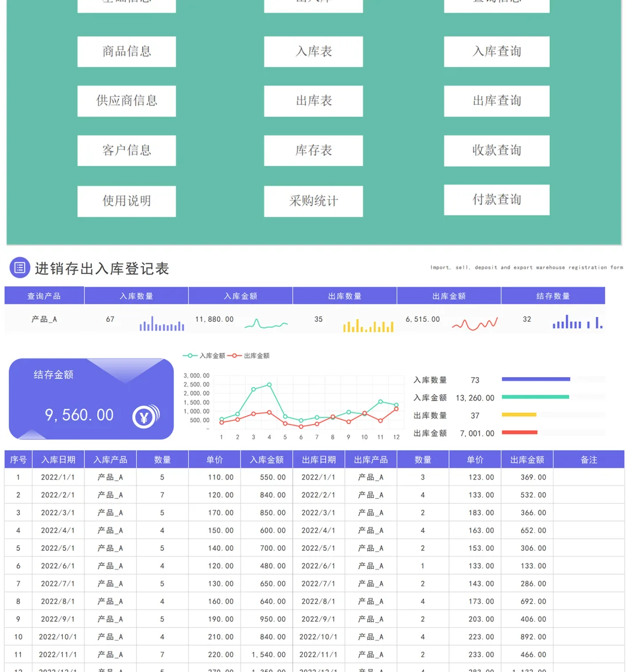Click 入库金额 legend entry in chart
Viewport: 629px width, 672px height.
[204, 356]
